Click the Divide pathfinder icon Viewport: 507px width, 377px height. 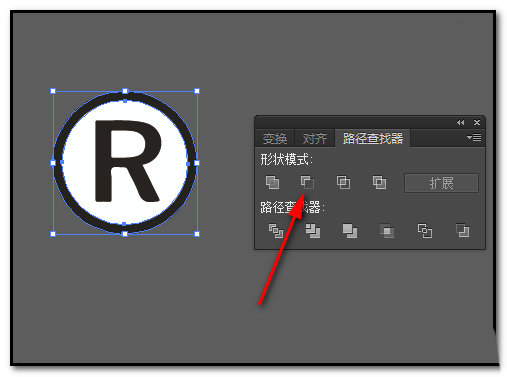[276, 231]
